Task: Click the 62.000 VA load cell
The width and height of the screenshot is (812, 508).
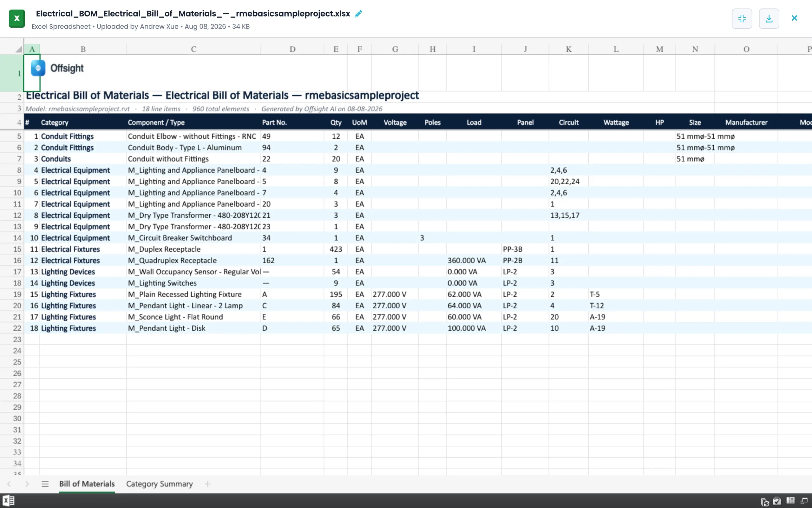Action: point(474,294)
